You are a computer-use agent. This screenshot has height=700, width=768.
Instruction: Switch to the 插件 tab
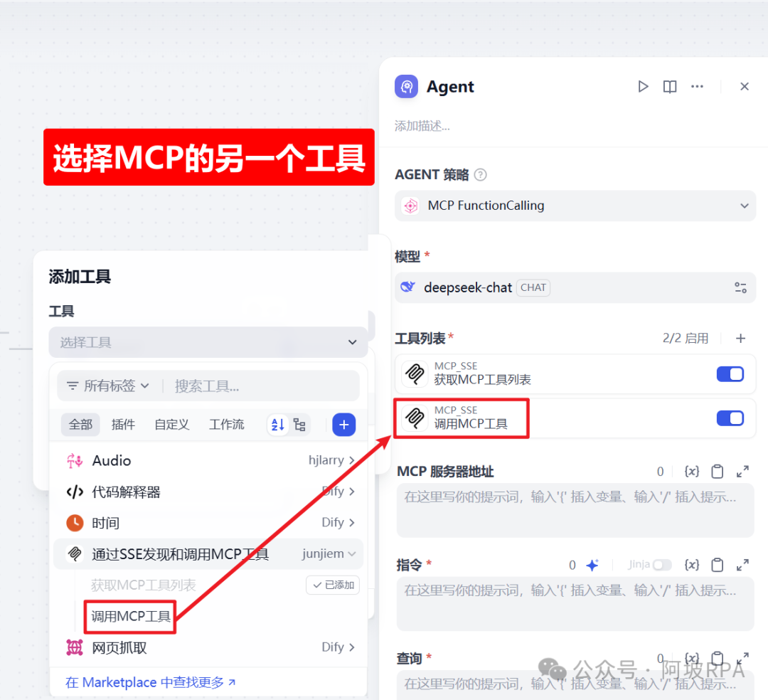[x=123, y=424]
